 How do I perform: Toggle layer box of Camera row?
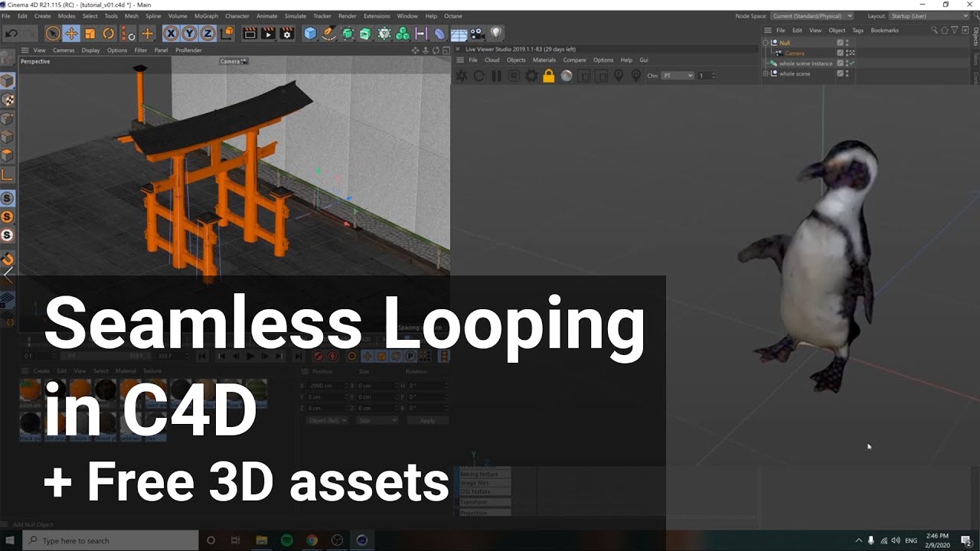841,53
